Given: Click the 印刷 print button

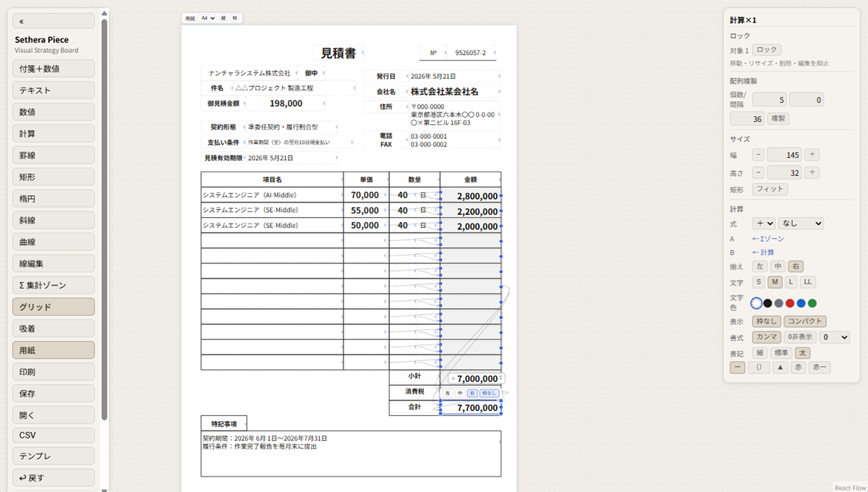Looking at the screenshot, I should point(54,372).
